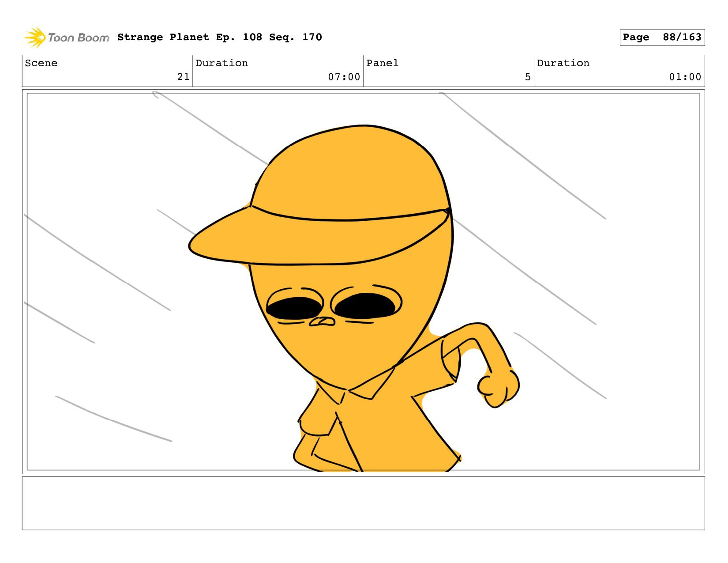This screenshot has width=728, height=563.
Task: Click the character's raised fist
Action: (499, 388)
